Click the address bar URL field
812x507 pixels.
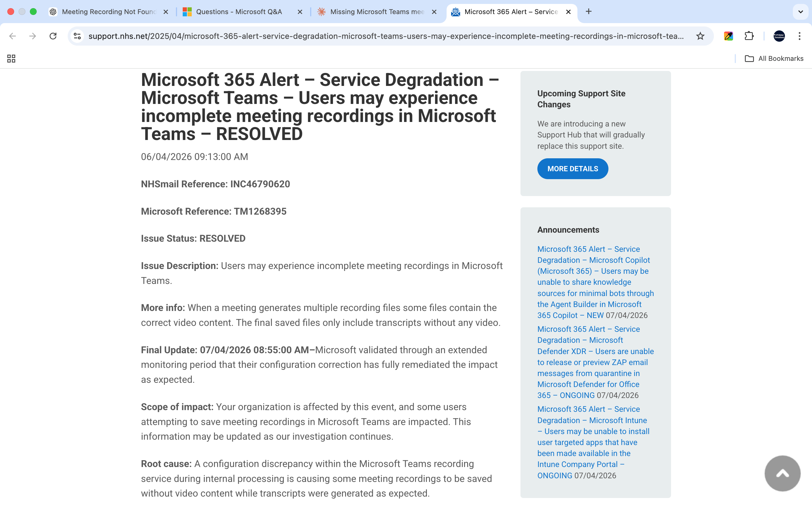tap(386, 36)
